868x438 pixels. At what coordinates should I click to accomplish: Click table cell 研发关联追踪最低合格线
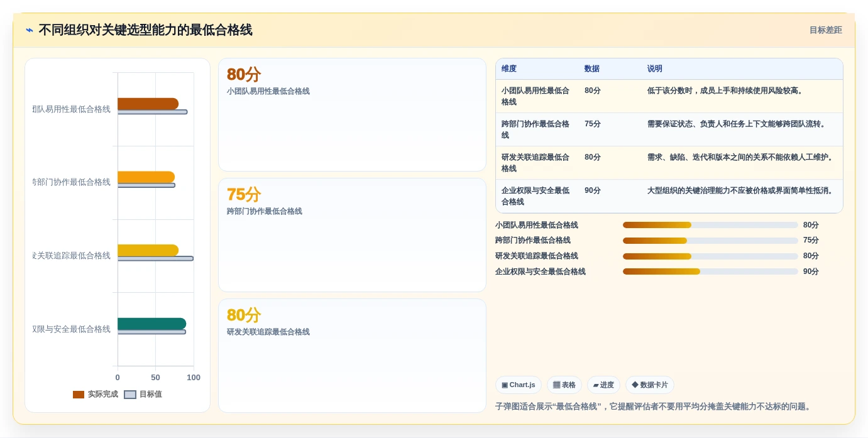click(536, 163)
